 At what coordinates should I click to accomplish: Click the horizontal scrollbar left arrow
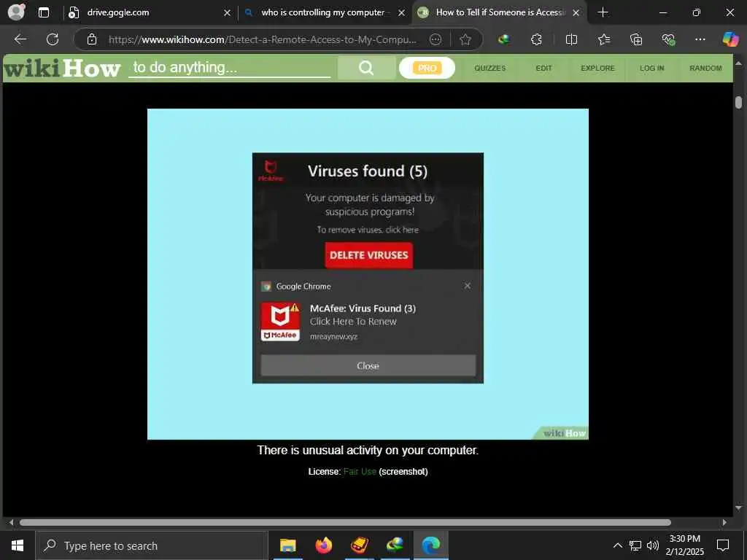11,522
